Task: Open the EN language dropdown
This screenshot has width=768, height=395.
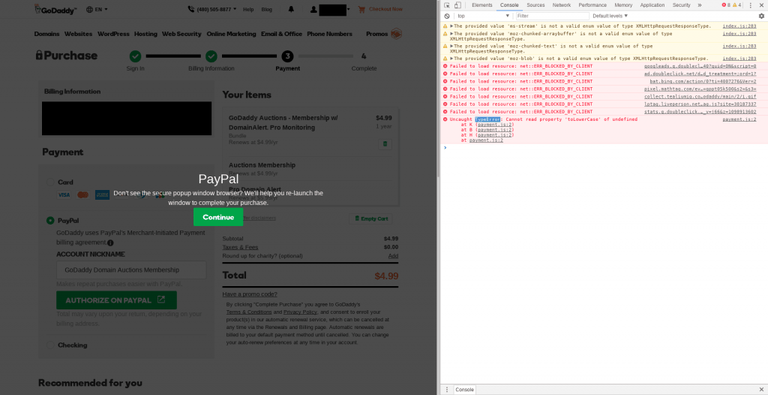Action: [x=97, y=9]
